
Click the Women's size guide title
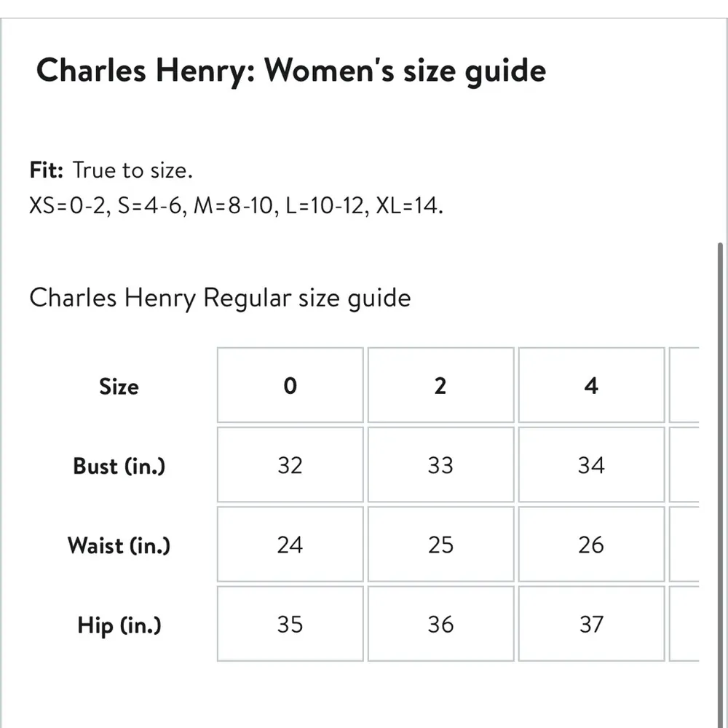[290, 71]
